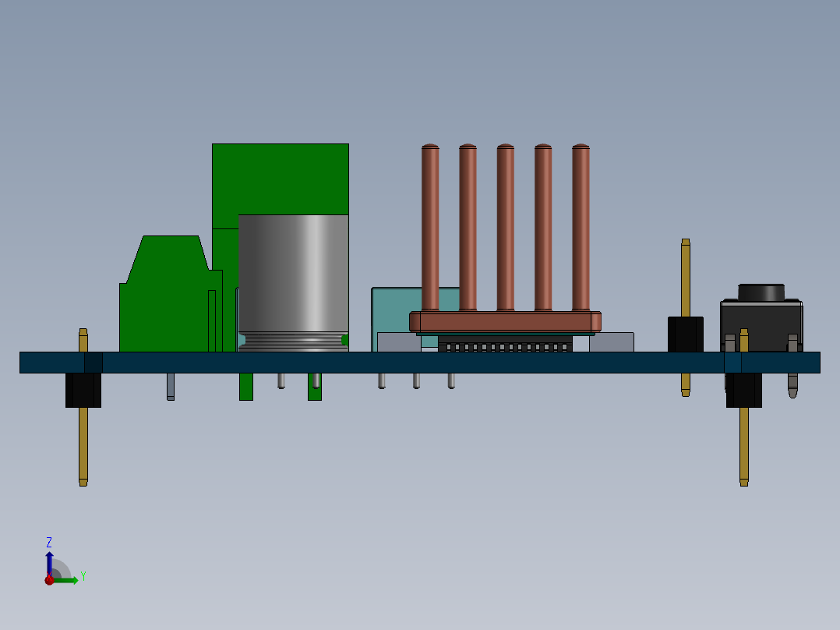The height and width of the screenshot is (630, 840).
Task: Select the copper heatsink base plate
Action: (505, 322)
